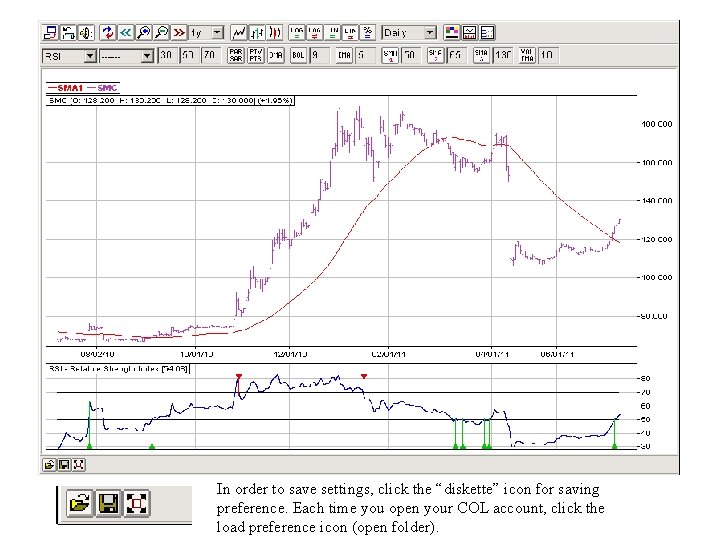
Task: Toggle the SMA 1 moving average button
Action: click(x=390, y=55)
